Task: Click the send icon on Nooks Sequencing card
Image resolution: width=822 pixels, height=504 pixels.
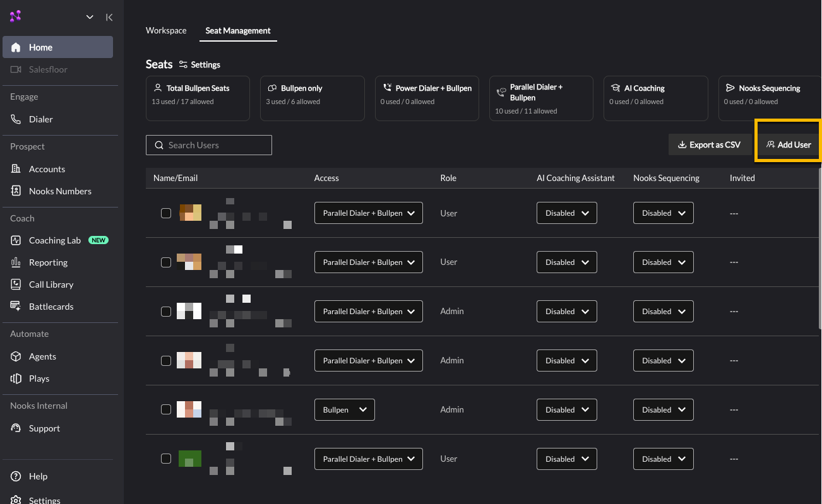Action: point(730,88)
